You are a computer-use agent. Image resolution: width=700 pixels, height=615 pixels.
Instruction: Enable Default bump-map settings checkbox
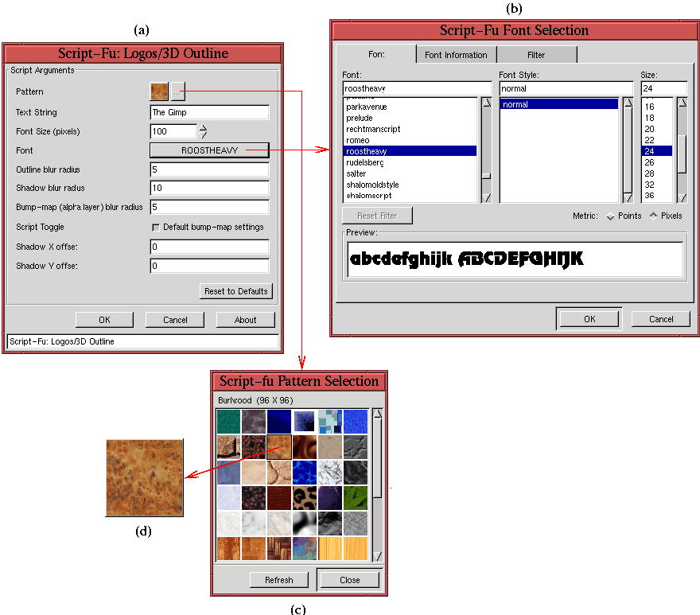pos(156,228)
